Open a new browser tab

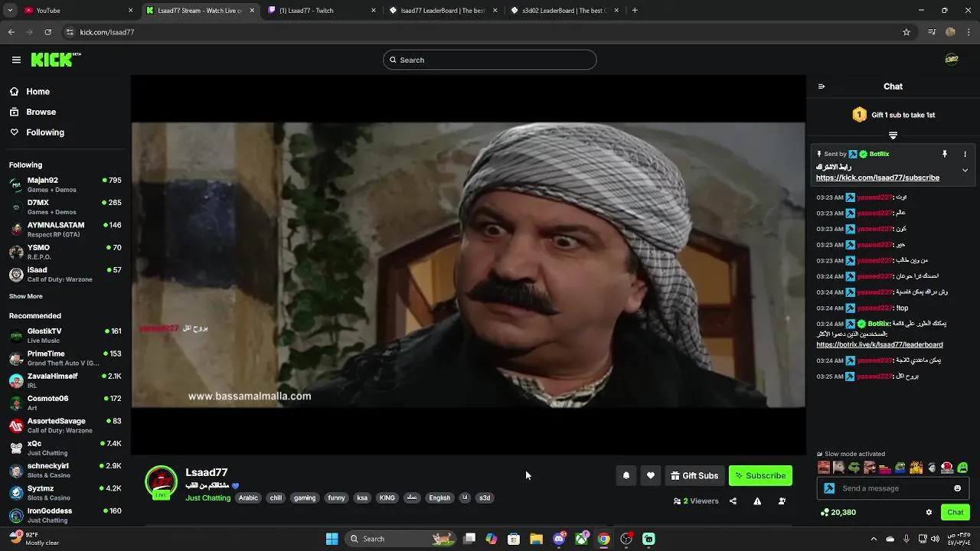pyautogui.click(x=635, y=11)
